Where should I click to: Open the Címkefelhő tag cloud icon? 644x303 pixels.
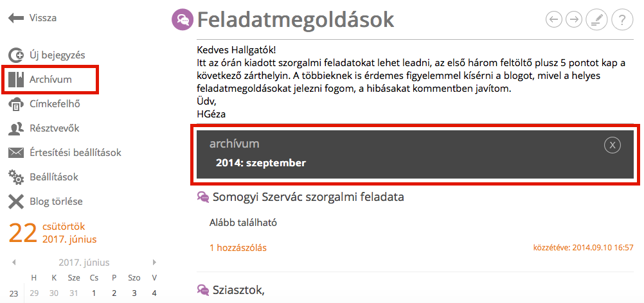point(16,104)
